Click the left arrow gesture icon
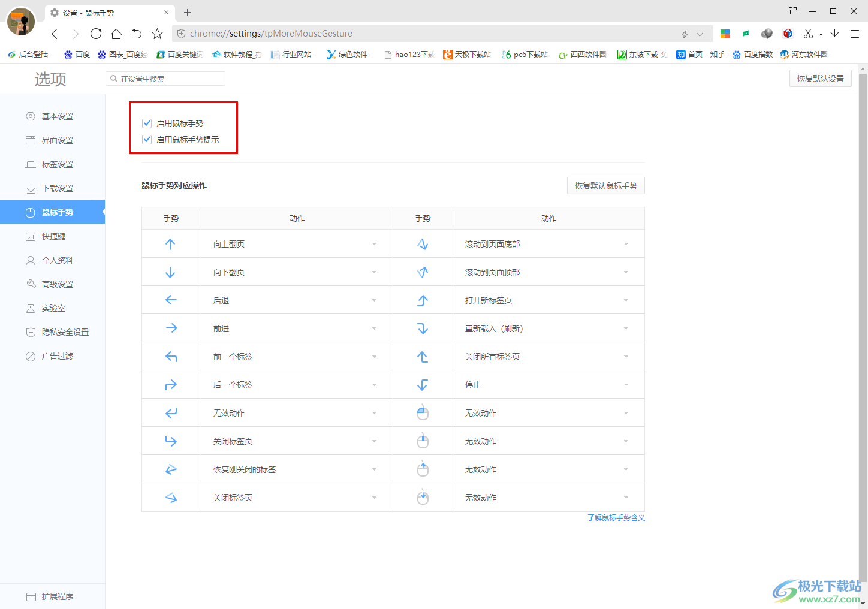The image size is (868, 609). tap(171, 300)
